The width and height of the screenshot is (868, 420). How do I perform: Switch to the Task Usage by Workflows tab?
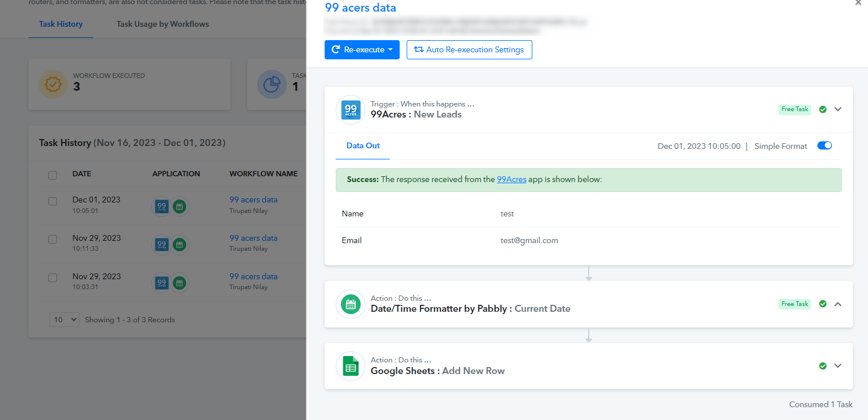click(163, 24)
